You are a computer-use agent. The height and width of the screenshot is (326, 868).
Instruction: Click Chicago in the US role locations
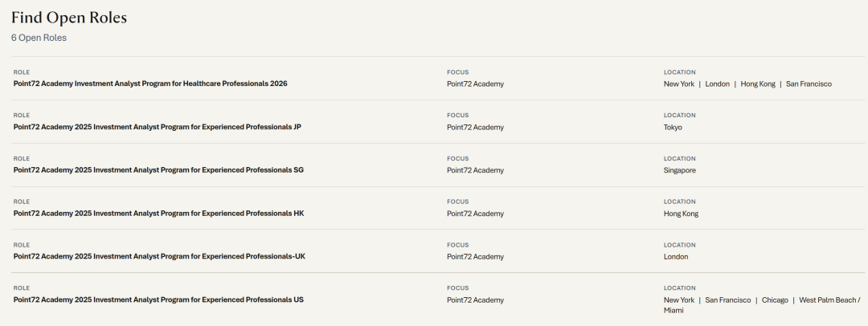[x=775, y=300]
